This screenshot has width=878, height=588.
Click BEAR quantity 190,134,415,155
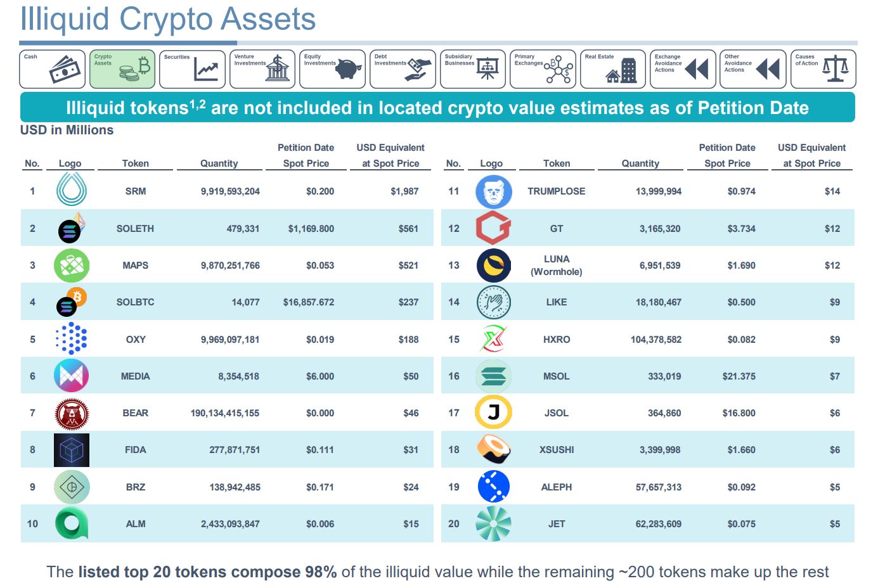point(225,413)
